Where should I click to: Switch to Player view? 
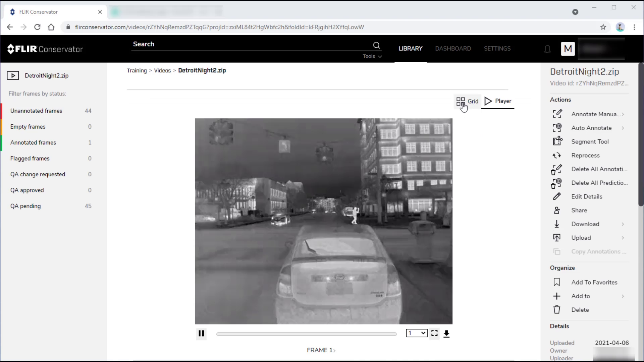click(498, 101)
